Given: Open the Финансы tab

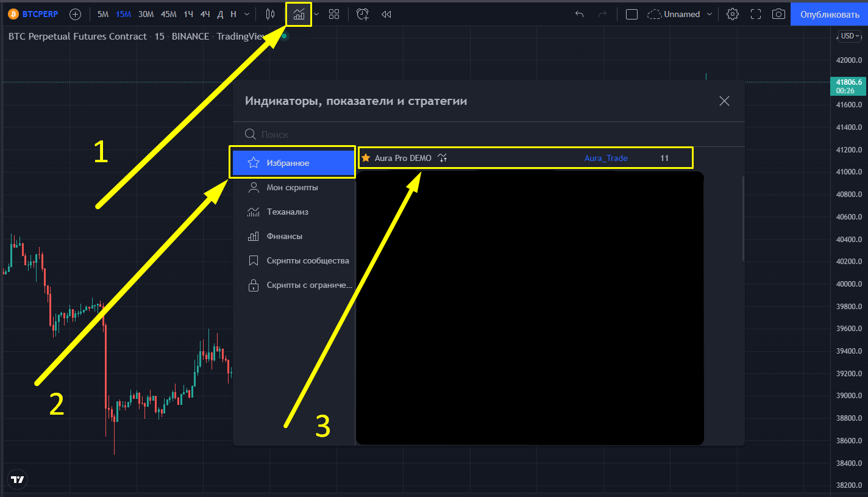Looking at the screenshot, I should click(293, 237).
